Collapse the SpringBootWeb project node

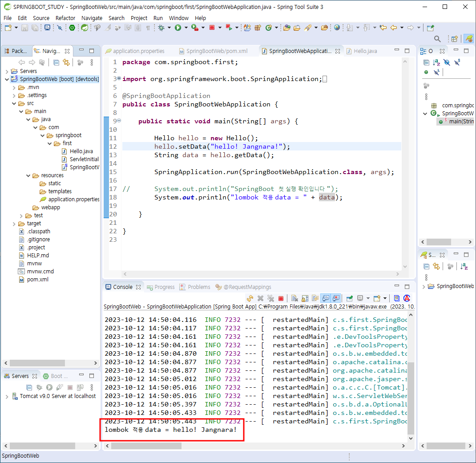coord(7,79)
